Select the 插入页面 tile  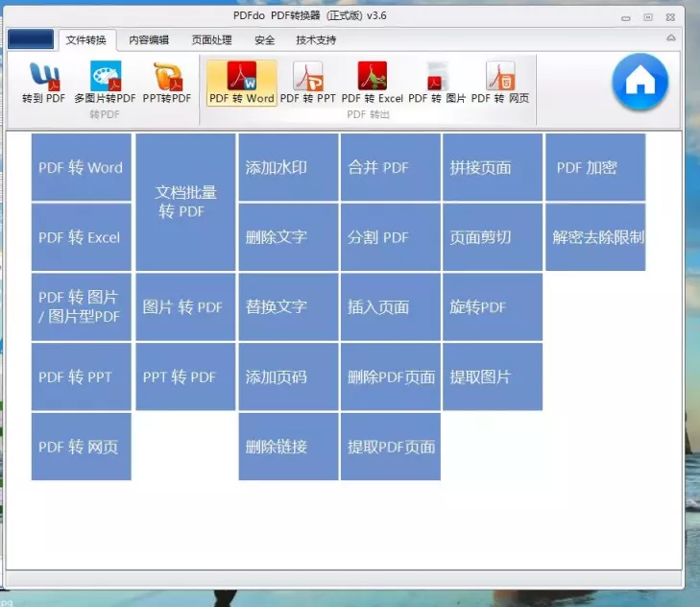[x=391, y=306]
